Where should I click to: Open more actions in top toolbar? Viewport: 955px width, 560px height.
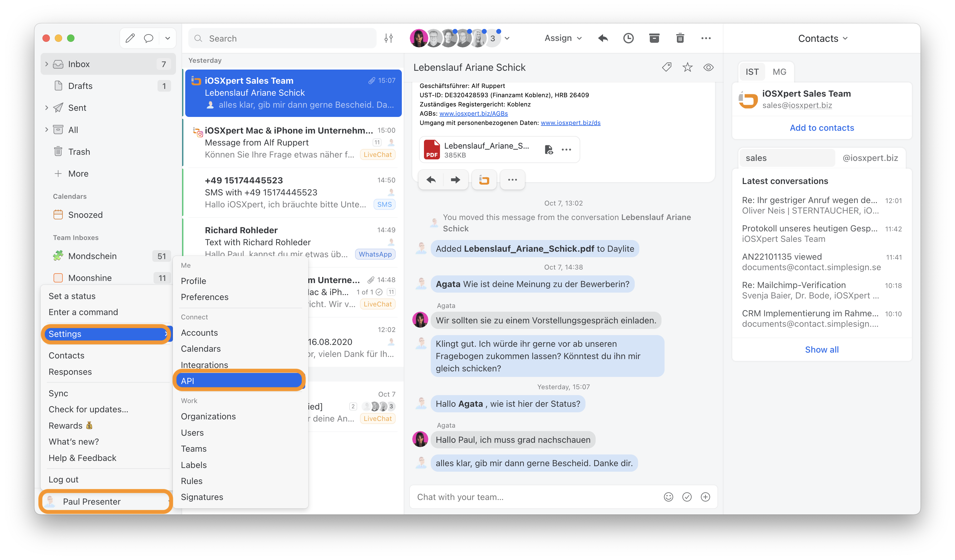(706, 38)
